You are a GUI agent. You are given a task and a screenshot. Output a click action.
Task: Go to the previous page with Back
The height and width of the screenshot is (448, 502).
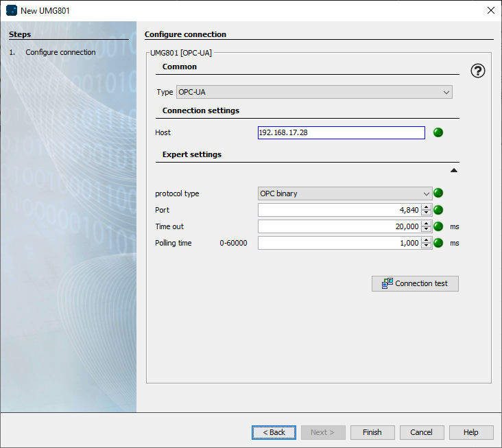pyautogui.click(x=274, y=432)
